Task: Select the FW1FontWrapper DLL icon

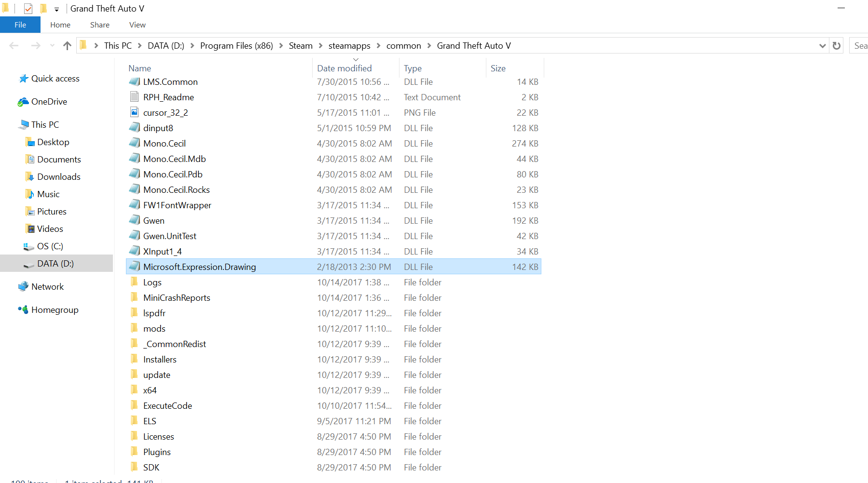Action: (135, 205)
